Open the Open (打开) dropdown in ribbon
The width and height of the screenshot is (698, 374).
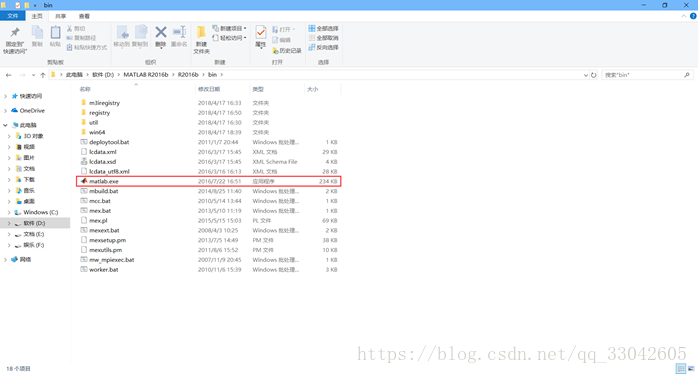284,29
